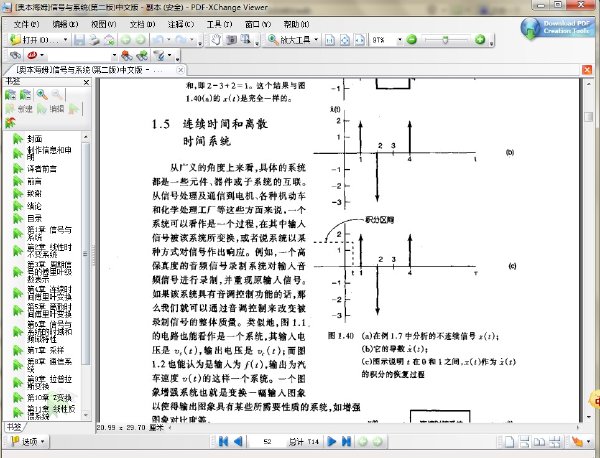Select facing pages layout icon
The width and height of the screenshot is (600, 458).
click(540, 442)
